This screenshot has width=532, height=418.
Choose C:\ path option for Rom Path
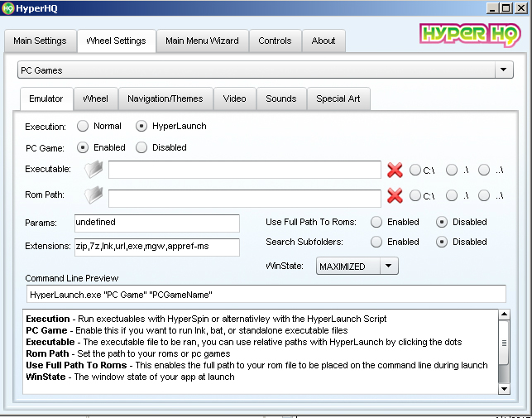coord(415,195)
